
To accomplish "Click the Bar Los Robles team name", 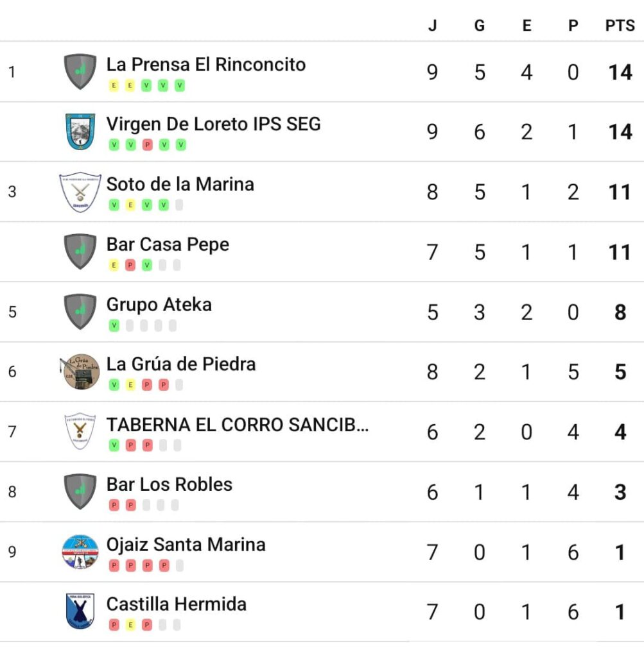I will (170, 484).
